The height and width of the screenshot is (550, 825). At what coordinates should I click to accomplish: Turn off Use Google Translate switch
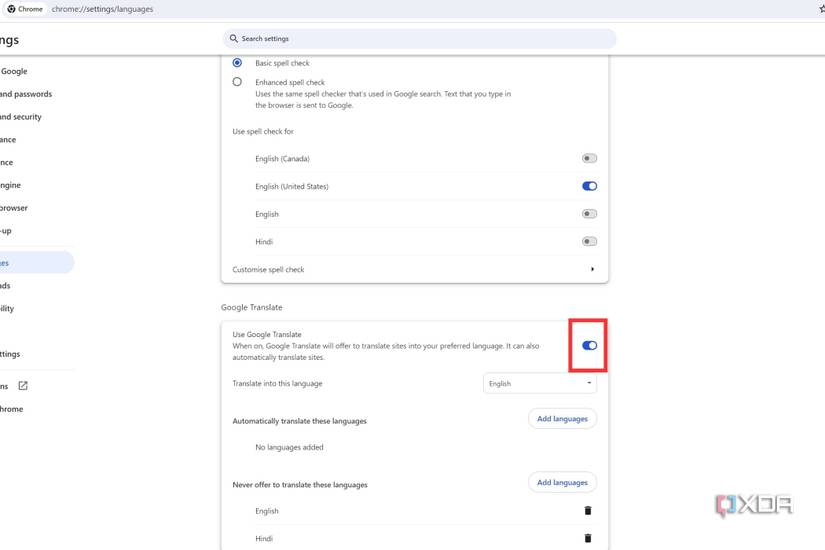click(589, 345)
